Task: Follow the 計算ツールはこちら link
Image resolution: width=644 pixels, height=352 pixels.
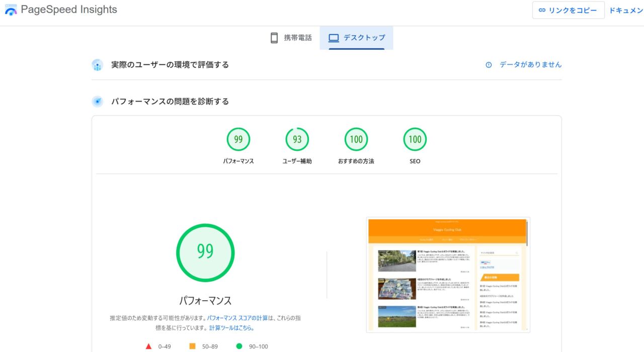Action: click(x=231, y=328)
